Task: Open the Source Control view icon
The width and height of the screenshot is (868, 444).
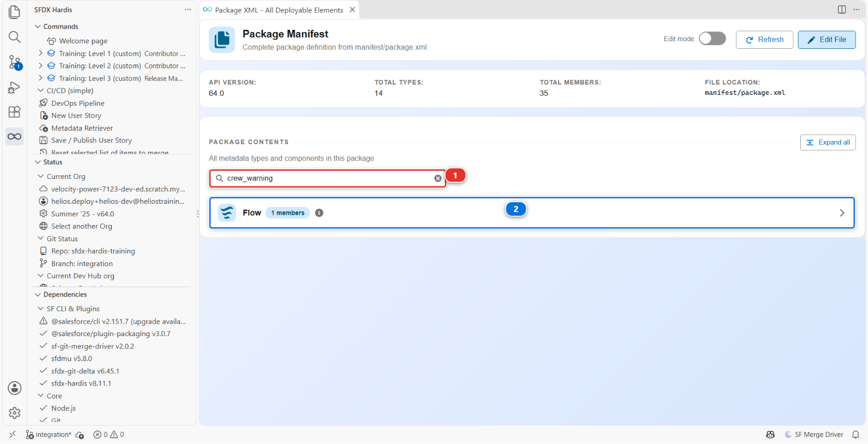Action: (15, 62)
